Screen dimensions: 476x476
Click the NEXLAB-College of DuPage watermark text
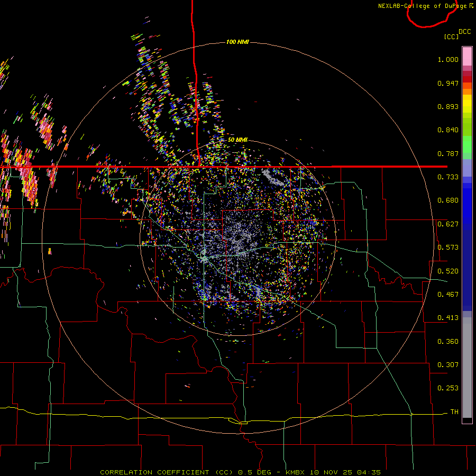[426, 6]
